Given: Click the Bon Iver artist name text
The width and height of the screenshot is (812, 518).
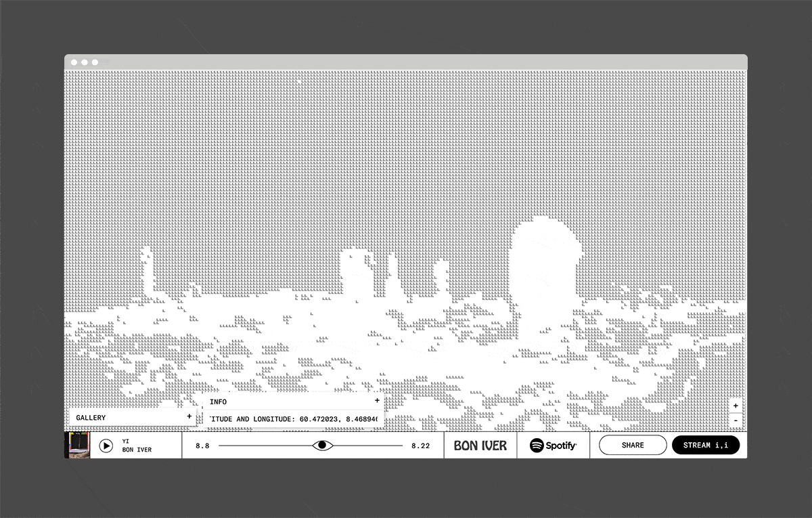Looking at the screenshot, I should tap(137, 450).
